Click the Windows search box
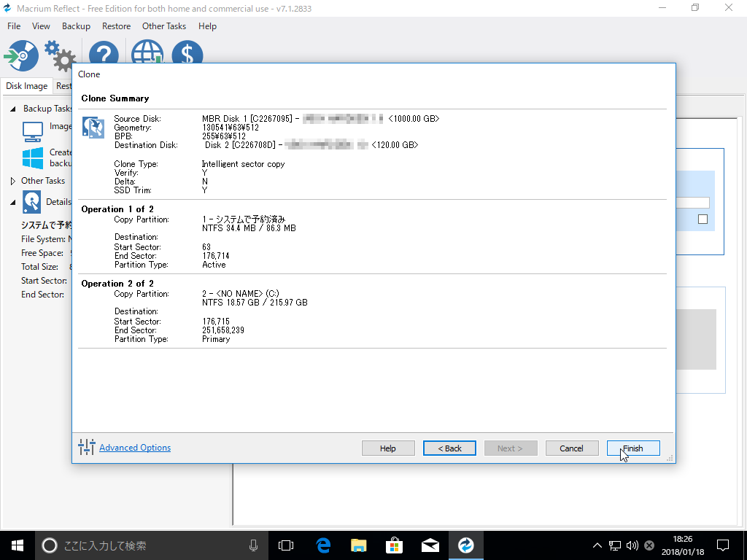Image resolution: width=747 pixels, height=560 pixels. click(x=152, y=545)
